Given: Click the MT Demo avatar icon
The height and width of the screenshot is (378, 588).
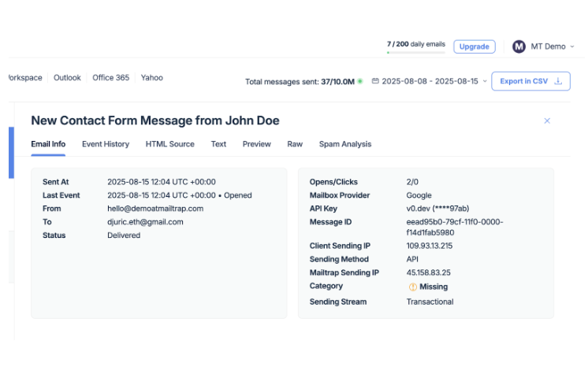Looking at the screenshot, I should (519, 46).
